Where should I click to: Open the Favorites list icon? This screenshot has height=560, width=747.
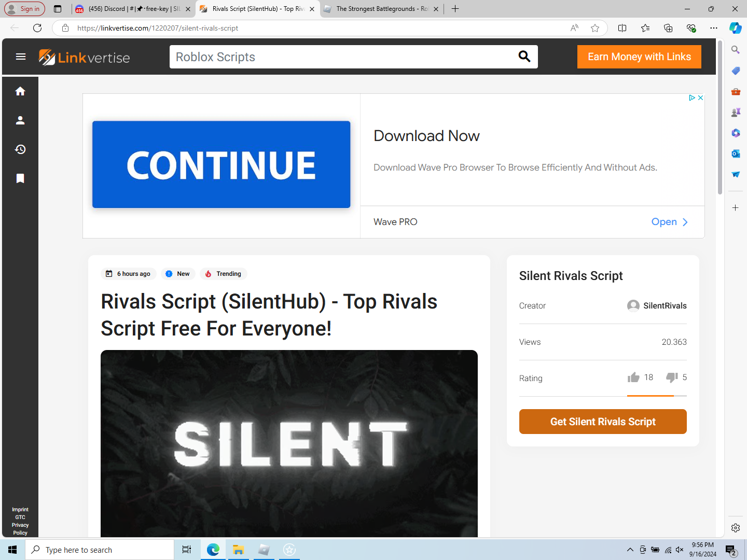pyautogui.click(x=645, y=28)
